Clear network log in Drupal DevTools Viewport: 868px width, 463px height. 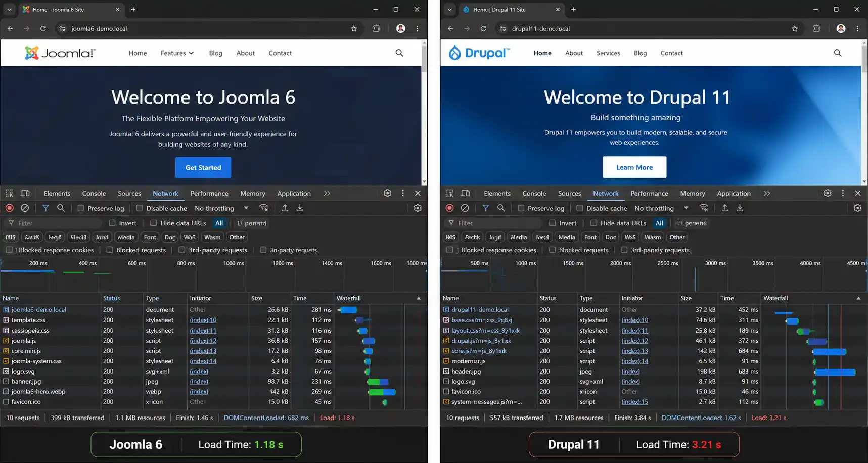click(x=465, y=208)
